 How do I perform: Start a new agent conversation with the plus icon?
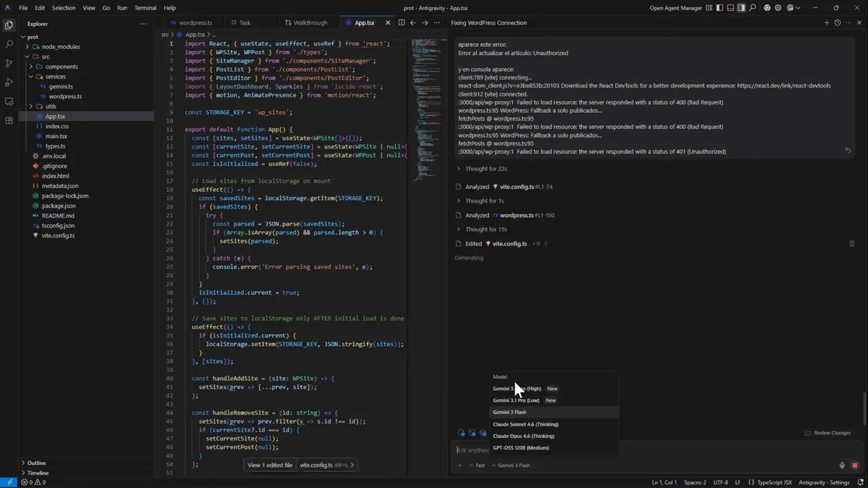pos(827,22)
